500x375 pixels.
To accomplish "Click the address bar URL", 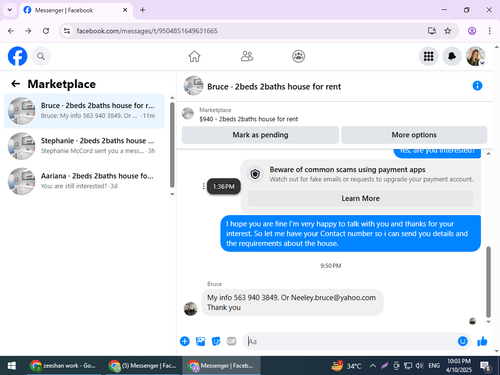I will [147, 31].
